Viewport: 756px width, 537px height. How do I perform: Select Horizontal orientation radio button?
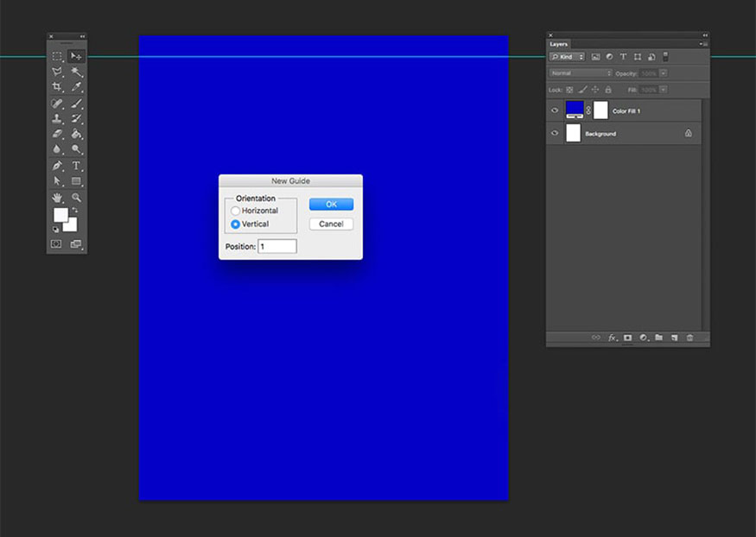tap(235, 211)
